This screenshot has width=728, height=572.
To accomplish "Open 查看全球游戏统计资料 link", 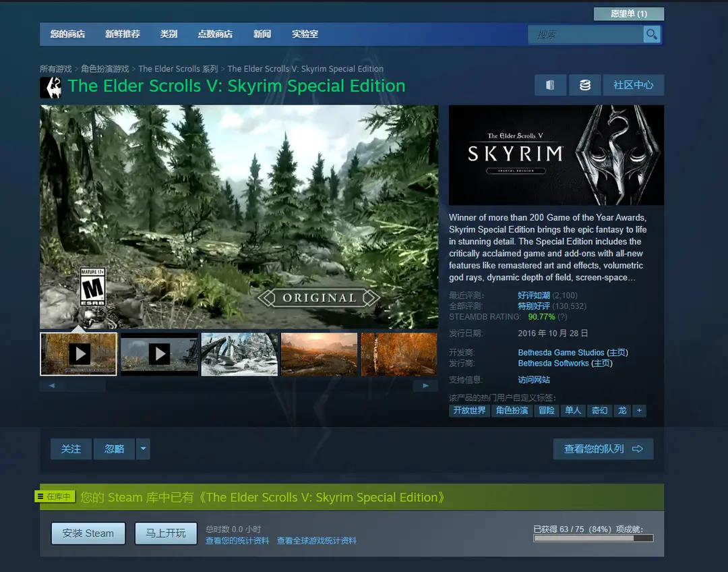I will 317,541.
